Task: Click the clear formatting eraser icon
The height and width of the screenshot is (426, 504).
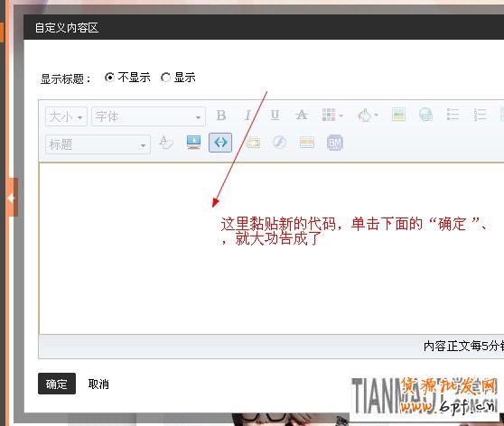Action: (x=166, y=143)
